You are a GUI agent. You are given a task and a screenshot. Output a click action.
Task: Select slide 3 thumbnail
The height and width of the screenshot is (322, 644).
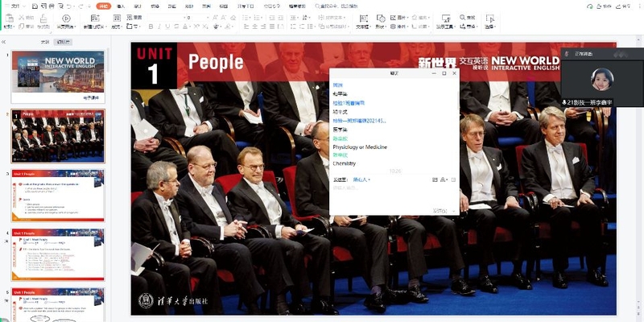tap(58, 195)
